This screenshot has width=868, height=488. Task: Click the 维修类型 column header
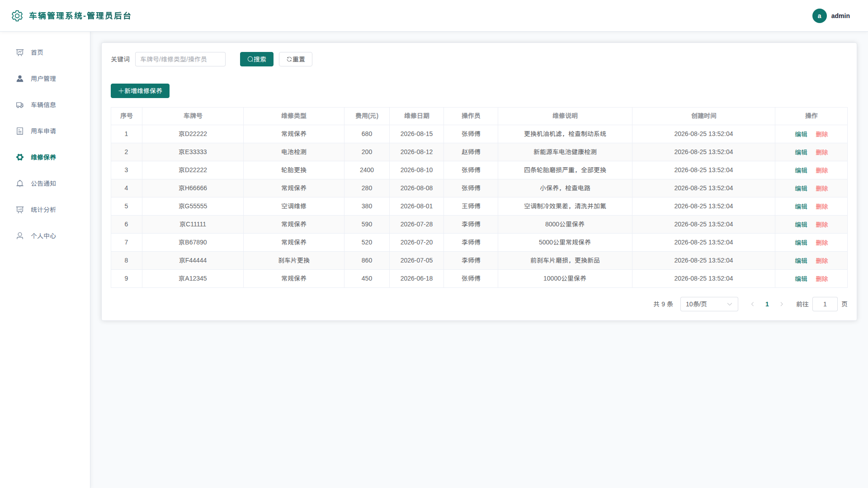(294, 116)
